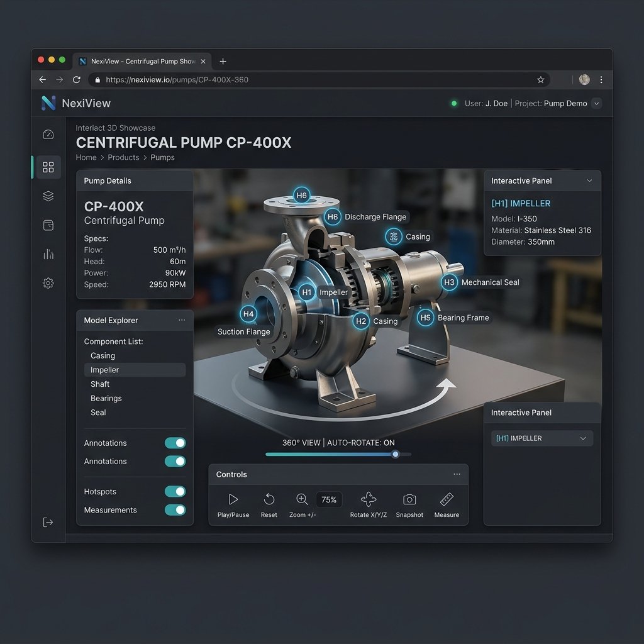Click the user J. Doe label
The width and height of the screenshot is (644, 644).
(x=486, y=104)
